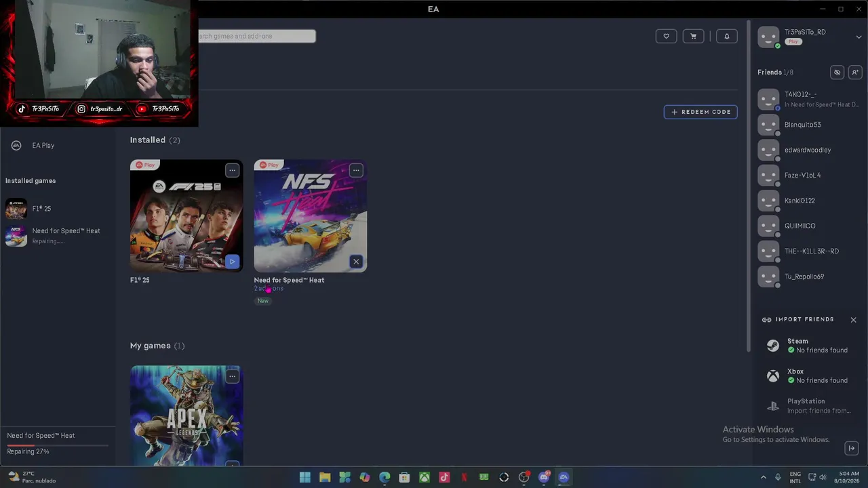
Task: Click the F1 25 cover art
Action: point(186,216)
